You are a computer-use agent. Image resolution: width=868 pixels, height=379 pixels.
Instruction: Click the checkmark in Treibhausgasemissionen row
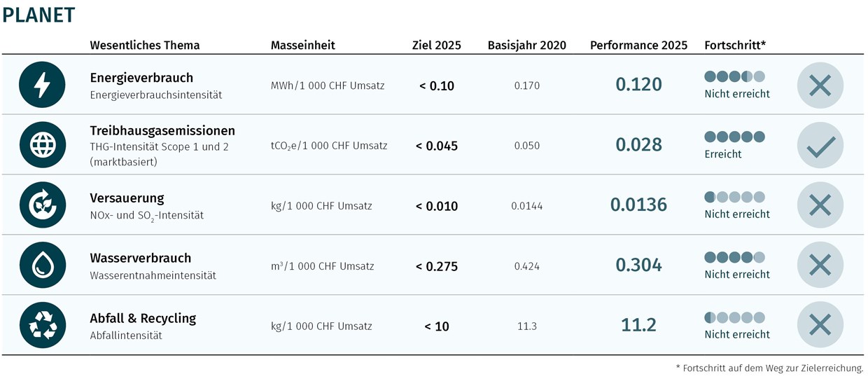(x=820, y=145)
